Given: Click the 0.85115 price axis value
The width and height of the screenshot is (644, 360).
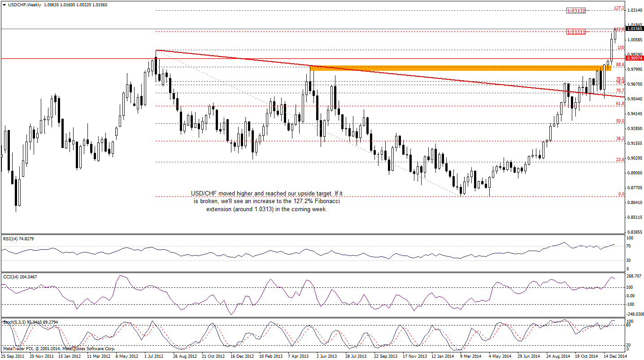Looking at the screenshot, I should [635, 217].
